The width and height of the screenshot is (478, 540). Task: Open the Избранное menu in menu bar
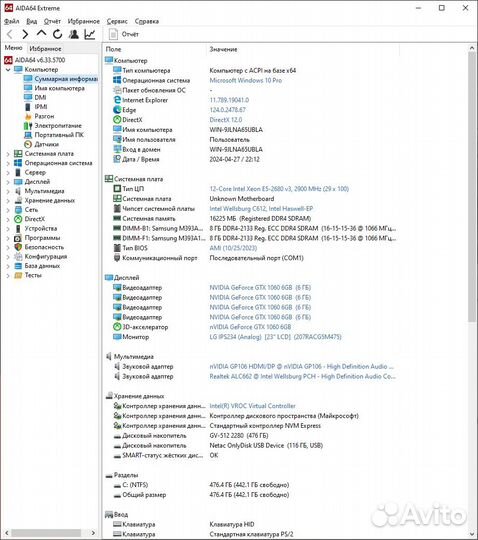pos(84,21)
